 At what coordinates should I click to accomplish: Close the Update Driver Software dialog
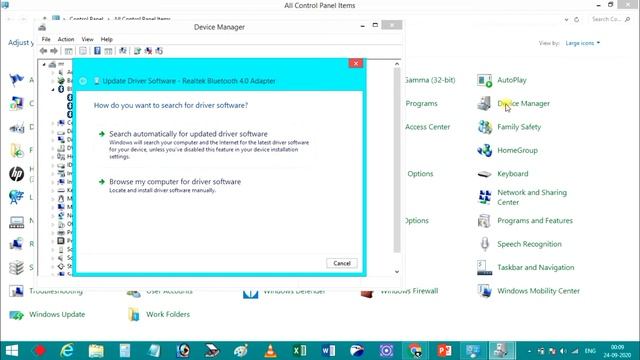pos(356,63)
